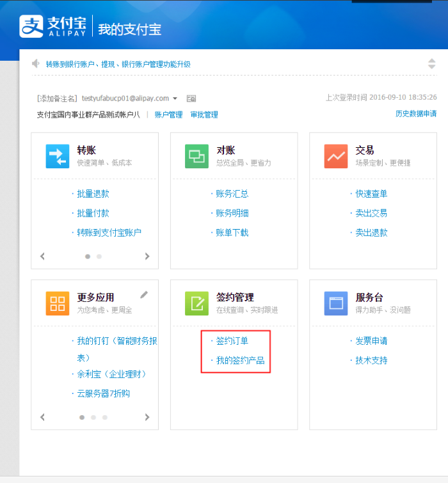
Task: Click the 对账 card heading
Action: click(226, 150)
